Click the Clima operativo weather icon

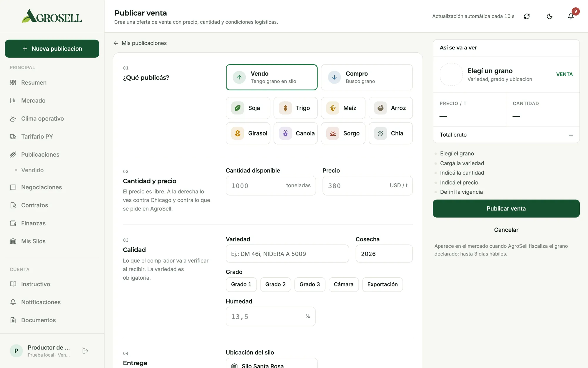[x=13, y=119]
